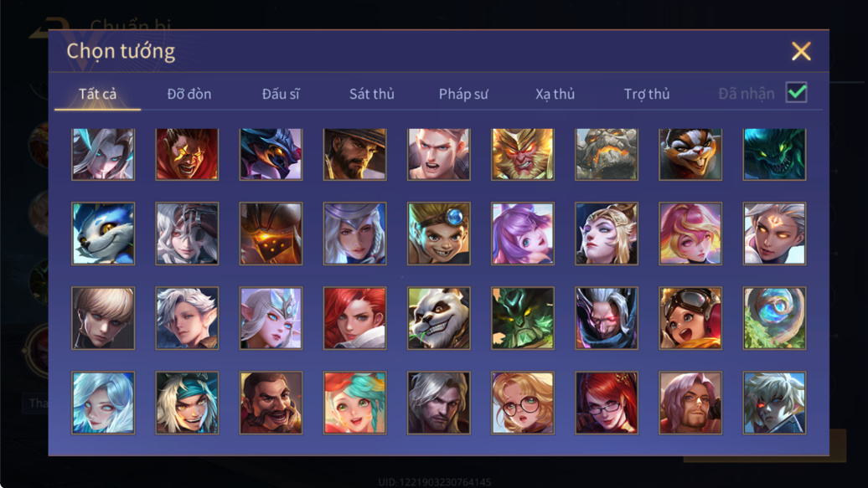Show the Pháp sư hero list
The image size is (868, 488).
tap(463, 94)
